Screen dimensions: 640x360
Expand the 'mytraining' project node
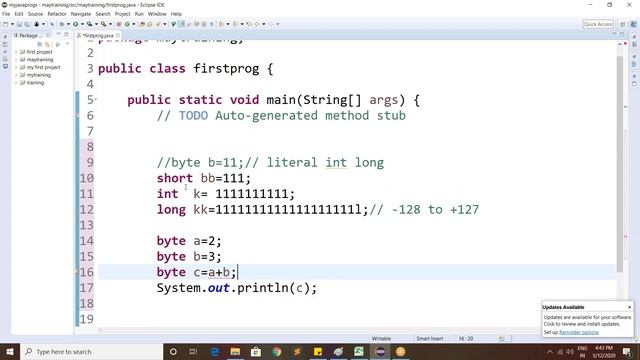(16, 75)
